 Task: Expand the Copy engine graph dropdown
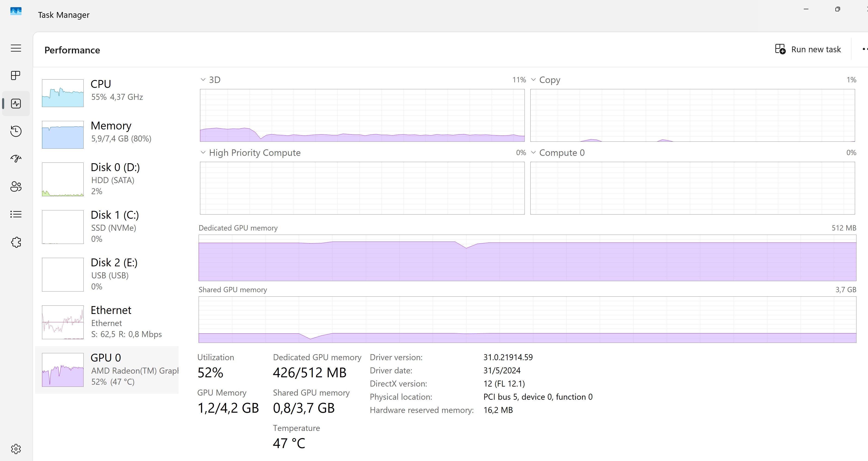coord(533,80)
